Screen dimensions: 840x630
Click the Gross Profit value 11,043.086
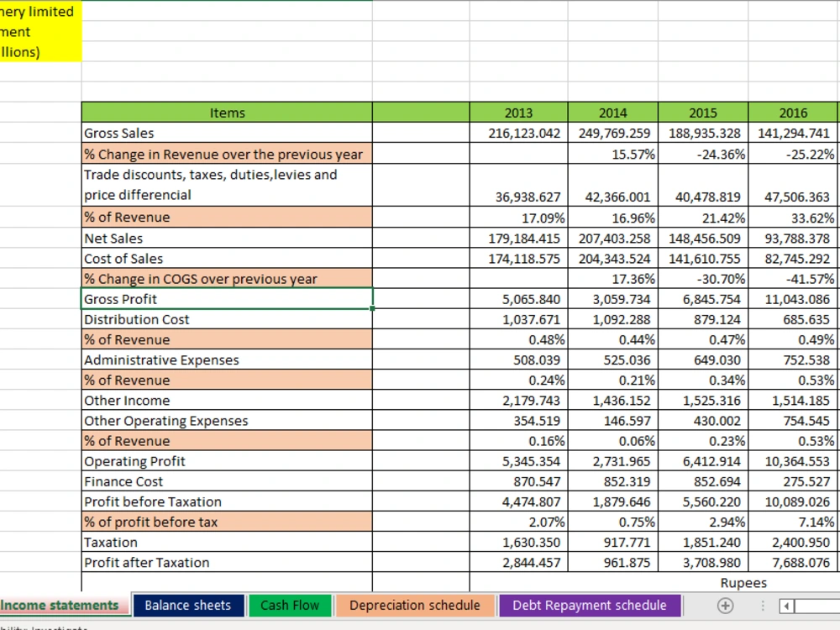point(793,299)
